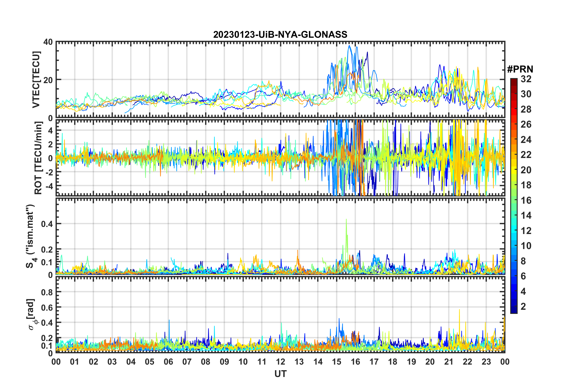Click the VTEC axis tick label 40

click(48, 42)
